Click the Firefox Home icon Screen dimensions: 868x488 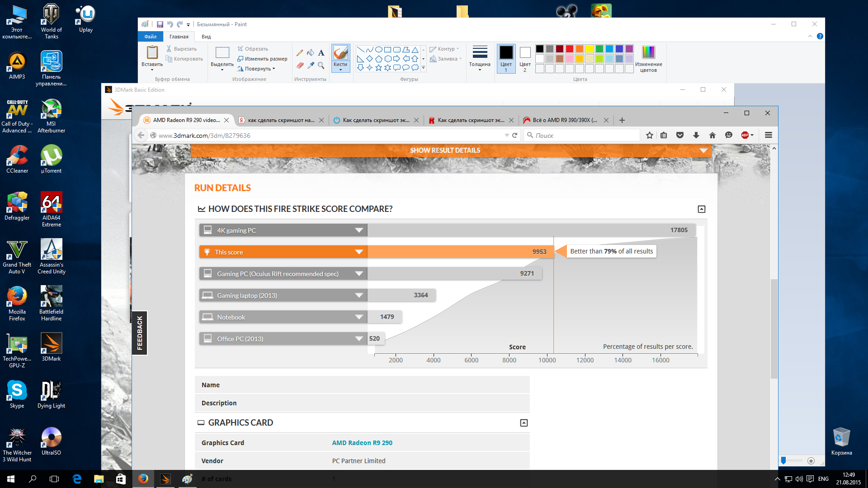click(712, 135)
